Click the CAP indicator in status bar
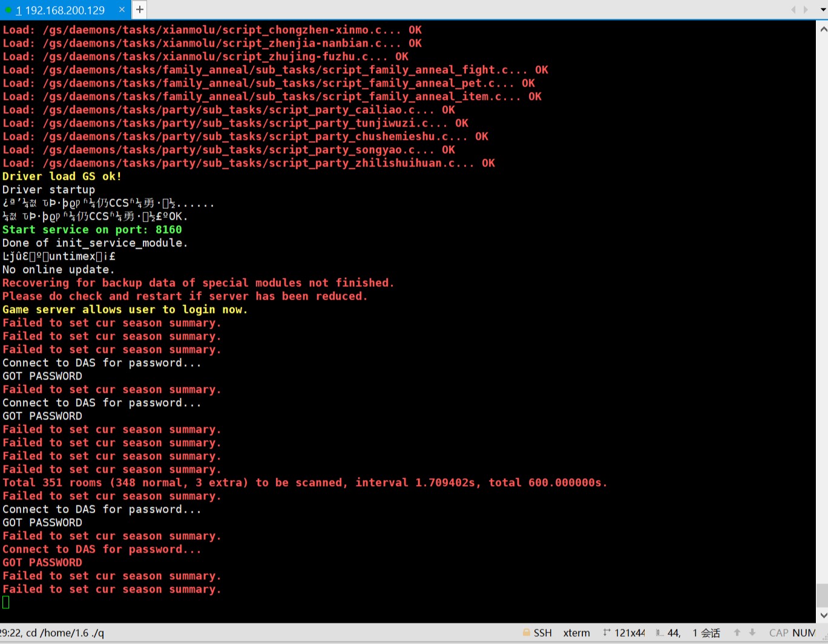The height and width of the screenshot is (644, 828). tap(778, 633)
